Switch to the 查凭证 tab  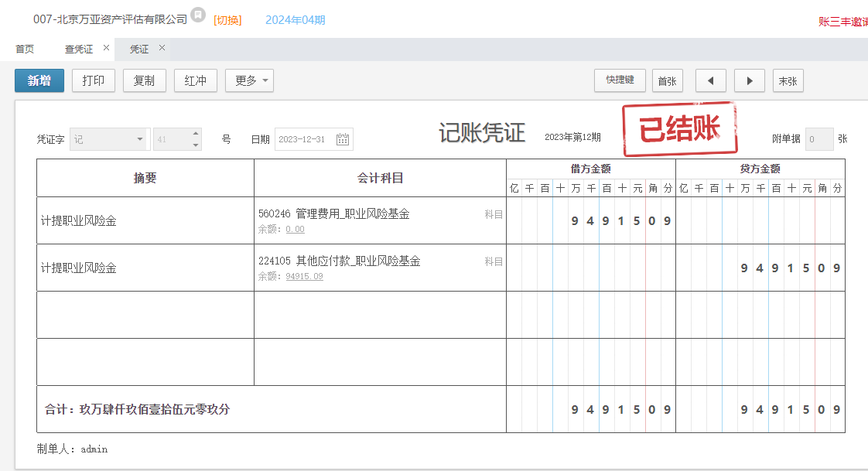tap(78, 49)
